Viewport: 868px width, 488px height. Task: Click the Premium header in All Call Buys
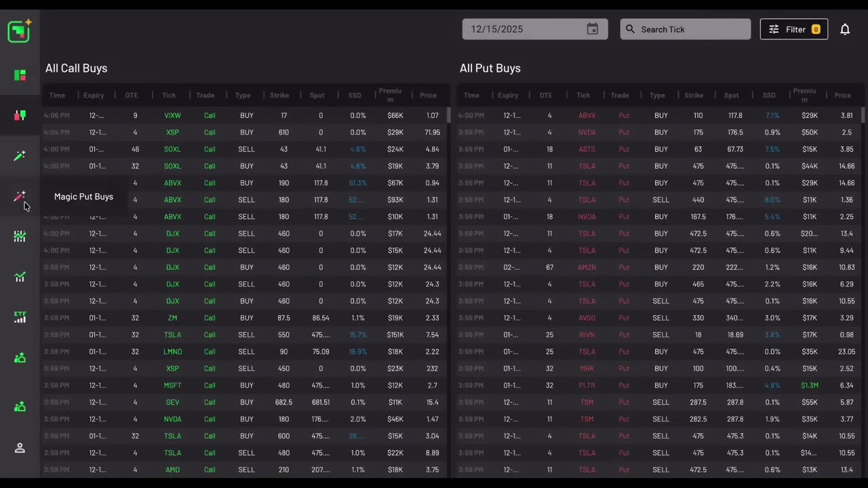pyautogui.click(x=391, y=95)
